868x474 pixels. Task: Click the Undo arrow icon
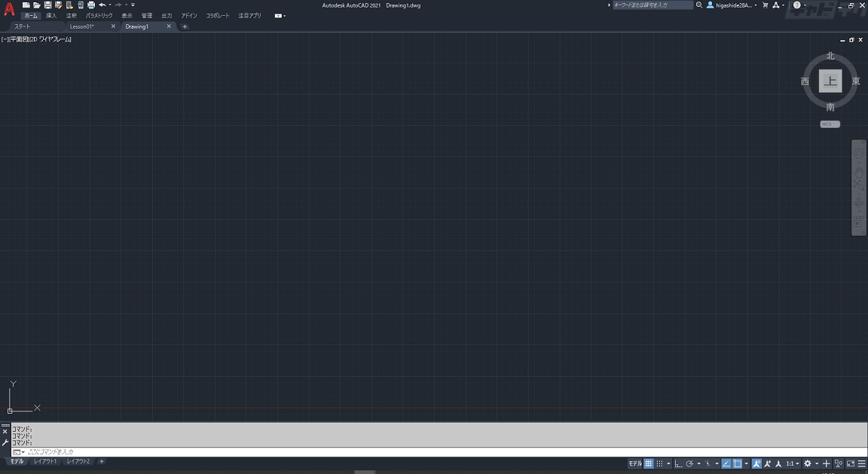(102, 5)
